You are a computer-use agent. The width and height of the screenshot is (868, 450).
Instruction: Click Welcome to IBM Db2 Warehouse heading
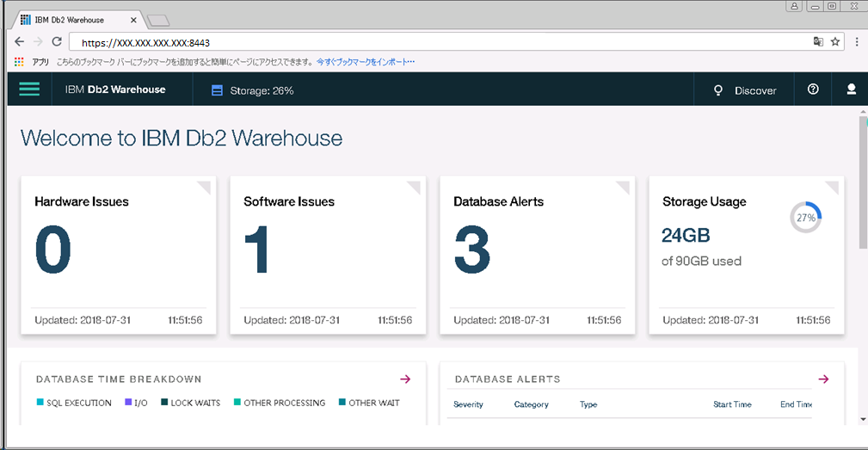182,138
